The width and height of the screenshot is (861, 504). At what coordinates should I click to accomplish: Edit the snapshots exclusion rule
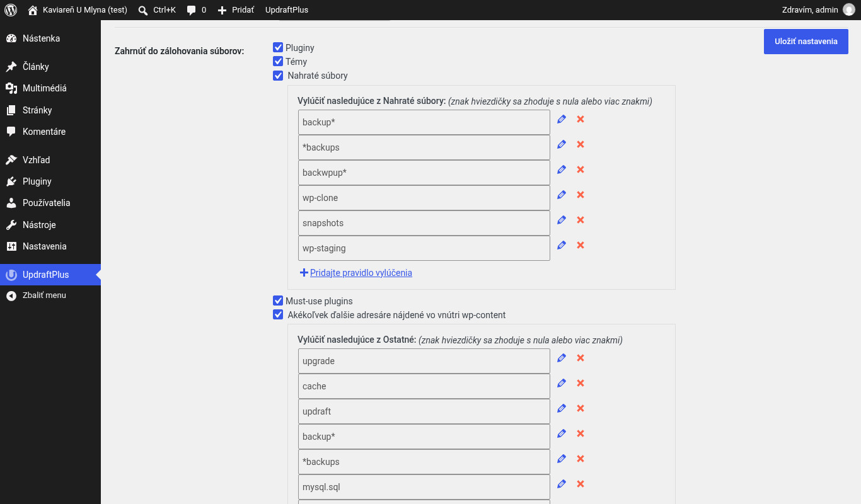click(562, 220)
